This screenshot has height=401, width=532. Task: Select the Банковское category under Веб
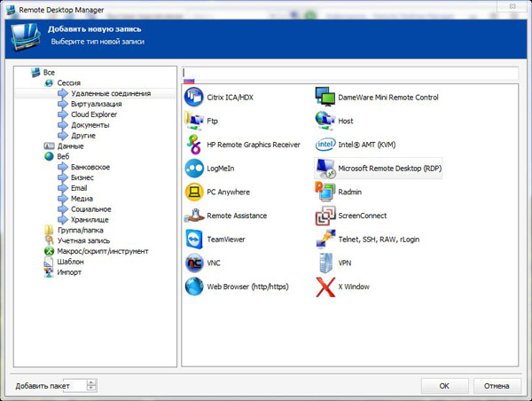(90, 167)
